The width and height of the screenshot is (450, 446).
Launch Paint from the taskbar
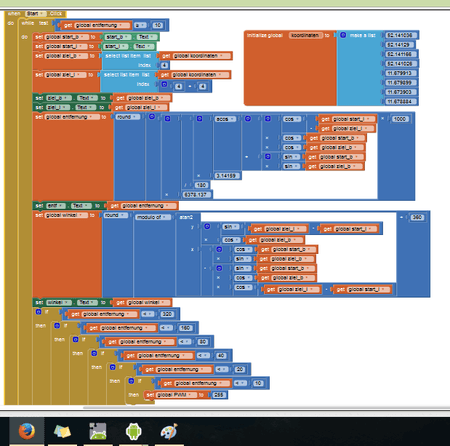point(169,431)
